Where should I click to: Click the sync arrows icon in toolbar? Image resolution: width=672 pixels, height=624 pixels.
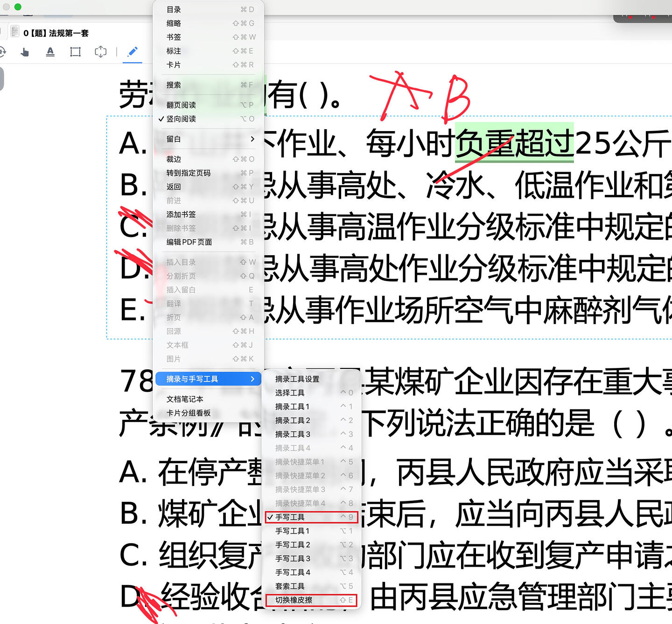(x=2, y=52)
